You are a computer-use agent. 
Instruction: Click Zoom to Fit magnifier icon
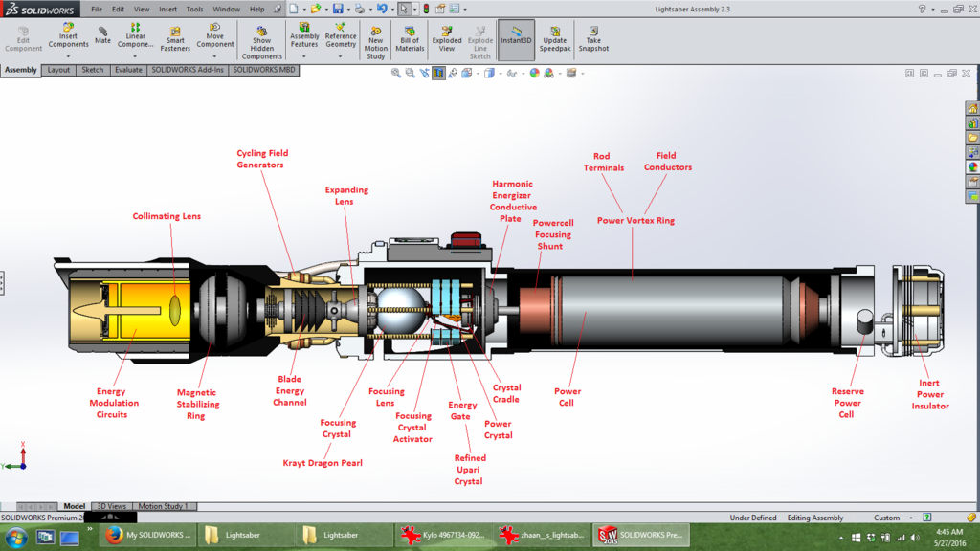(x=396, y=73)
